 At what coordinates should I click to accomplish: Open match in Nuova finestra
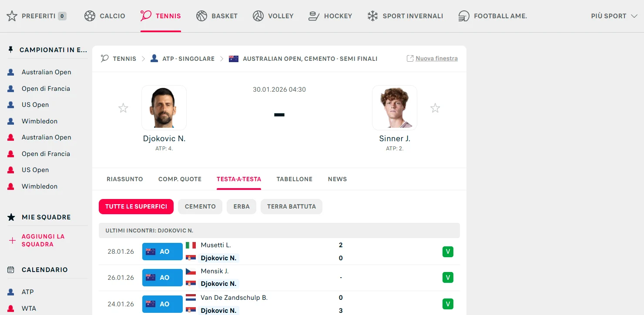click(436, 58)
